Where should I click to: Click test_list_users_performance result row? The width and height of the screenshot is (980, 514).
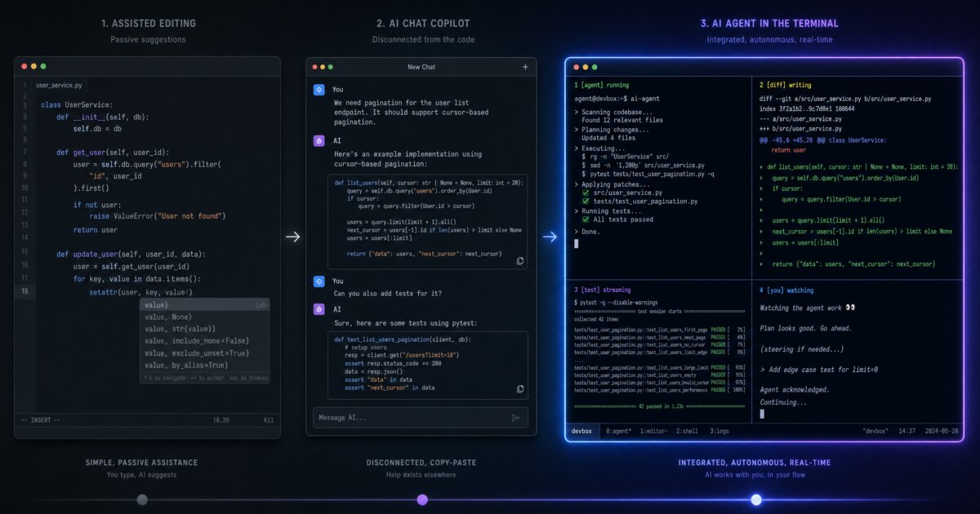(660, 390)
